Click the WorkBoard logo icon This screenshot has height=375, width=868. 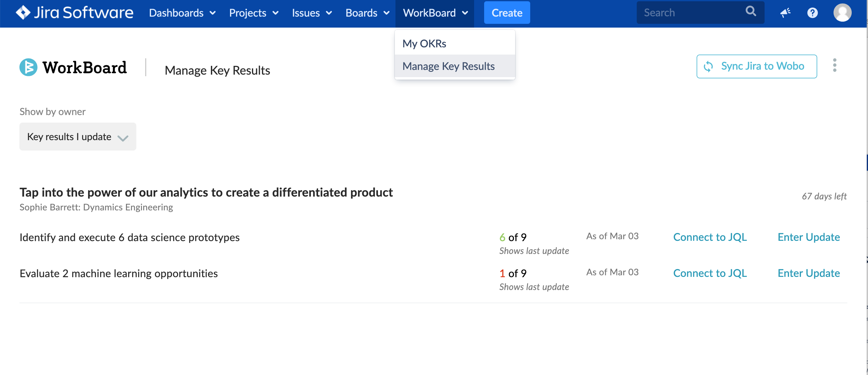(28, 67)
